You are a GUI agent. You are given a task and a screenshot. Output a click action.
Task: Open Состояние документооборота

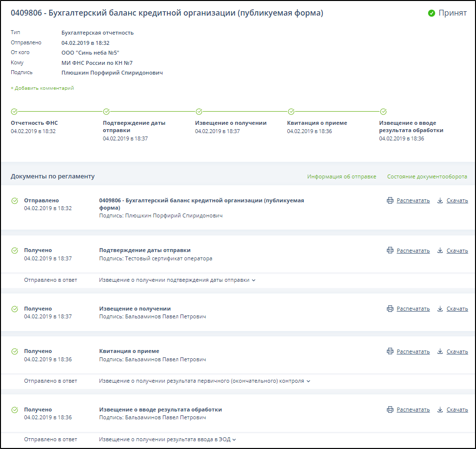pos(427,176)
